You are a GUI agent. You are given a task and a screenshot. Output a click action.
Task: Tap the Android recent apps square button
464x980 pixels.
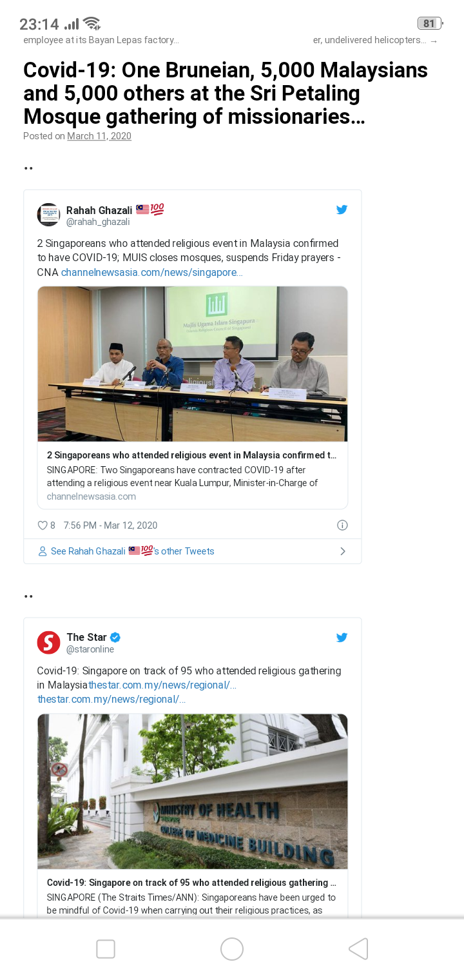[x=106, y=949]
